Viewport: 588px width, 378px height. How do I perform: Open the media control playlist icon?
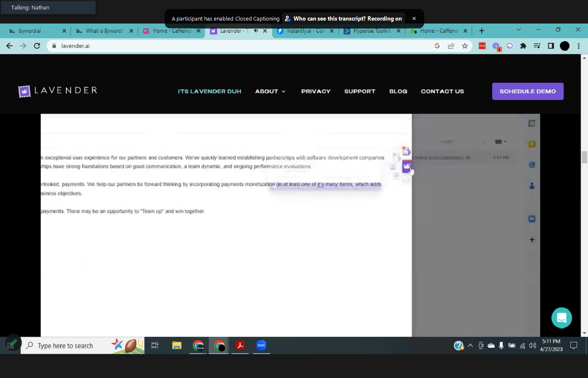point(537,46)
